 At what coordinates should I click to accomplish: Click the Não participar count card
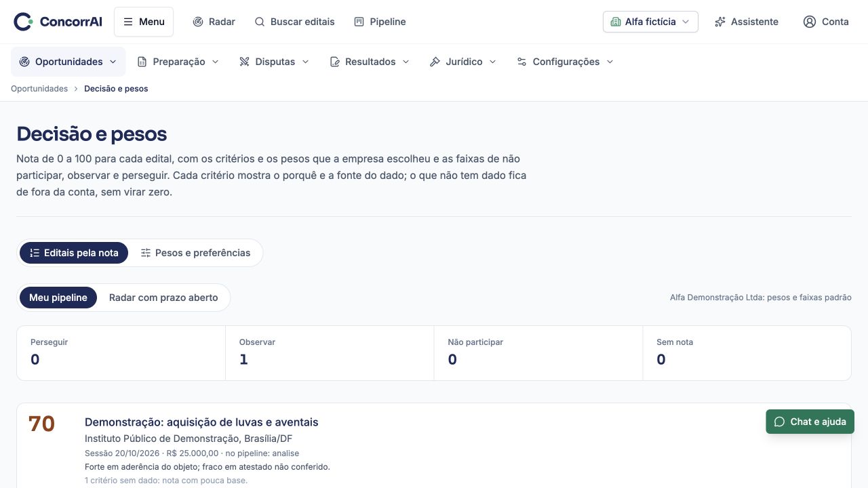point(538,353)
